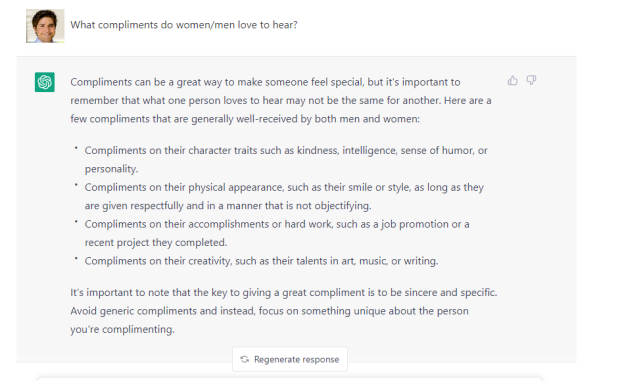Give the response a thumbs up
This screenshot has width=622, height=392.
pos(513,81)
